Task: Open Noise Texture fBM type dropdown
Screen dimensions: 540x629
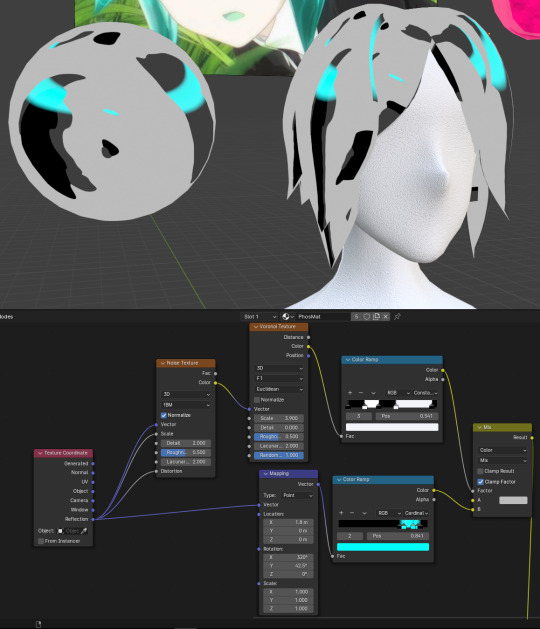Action: point(186,405)
